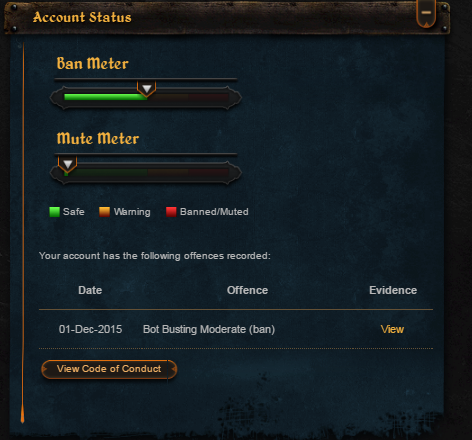472x440 pixels.
Task: Click the green Safe legend swatch
Action: (54, 212)
